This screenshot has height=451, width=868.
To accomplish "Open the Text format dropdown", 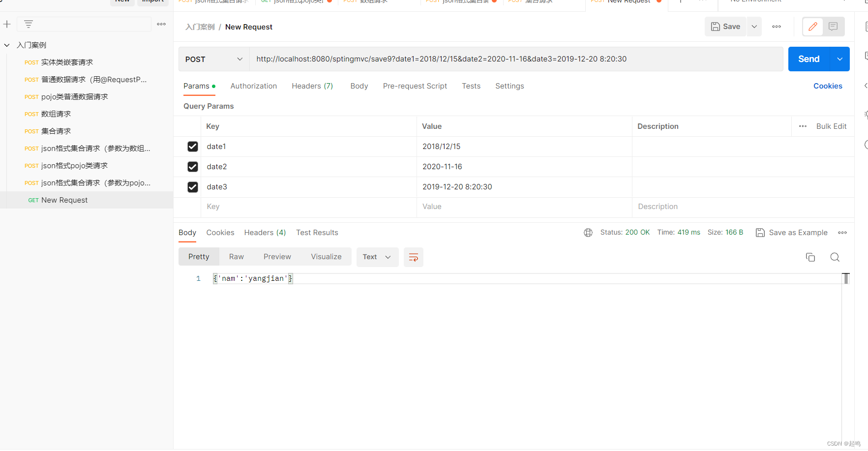I will click(x=377, y=257).
